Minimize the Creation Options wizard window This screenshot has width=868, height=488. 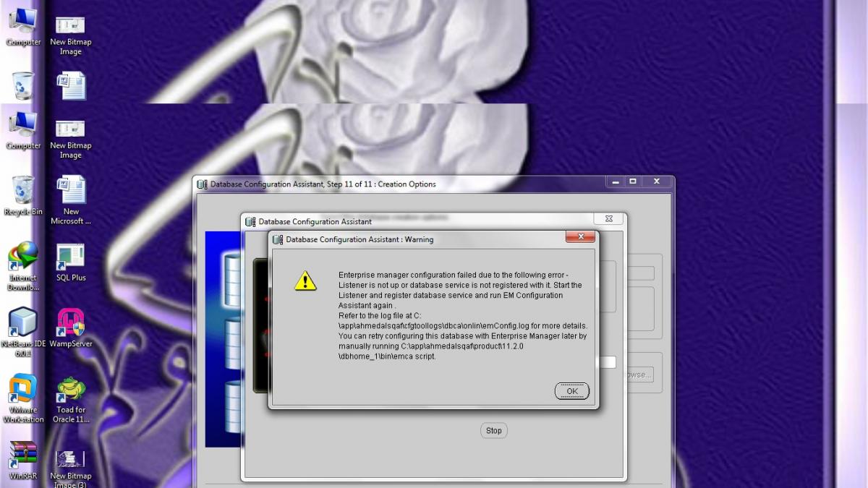[616, 182]
